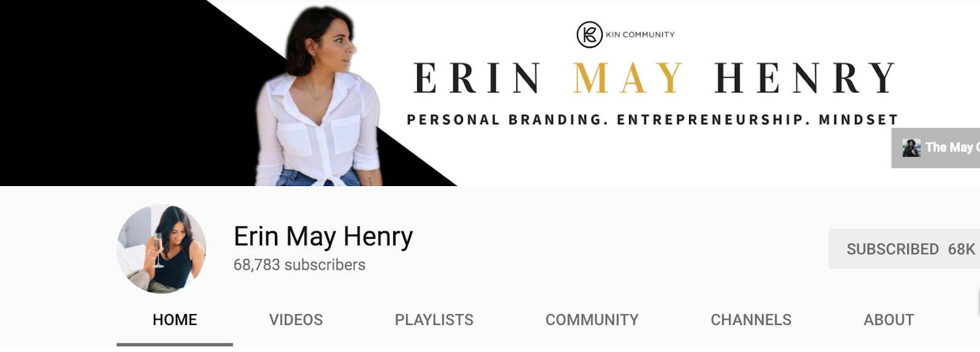Switch to the HOME tab
Image resolution: width=980 pixels, height=352 pixels.
coord(175,320)
